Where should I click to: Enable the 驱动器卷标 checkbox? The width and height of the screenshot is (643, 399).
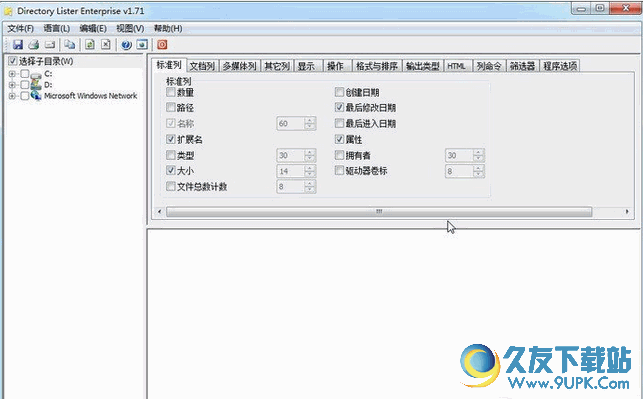coord(339,170)
